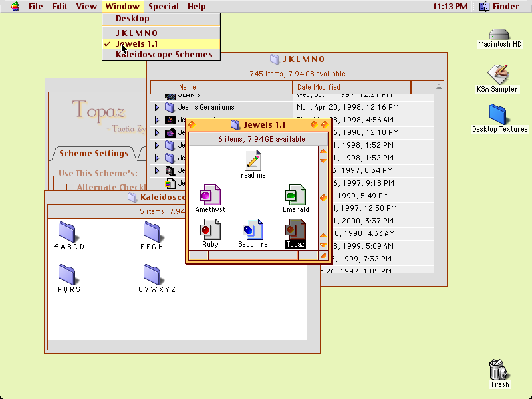532x399 pixels.
Task: Click Kaleidoscope Schemes title folder icon
Action: tap(132, 197)
